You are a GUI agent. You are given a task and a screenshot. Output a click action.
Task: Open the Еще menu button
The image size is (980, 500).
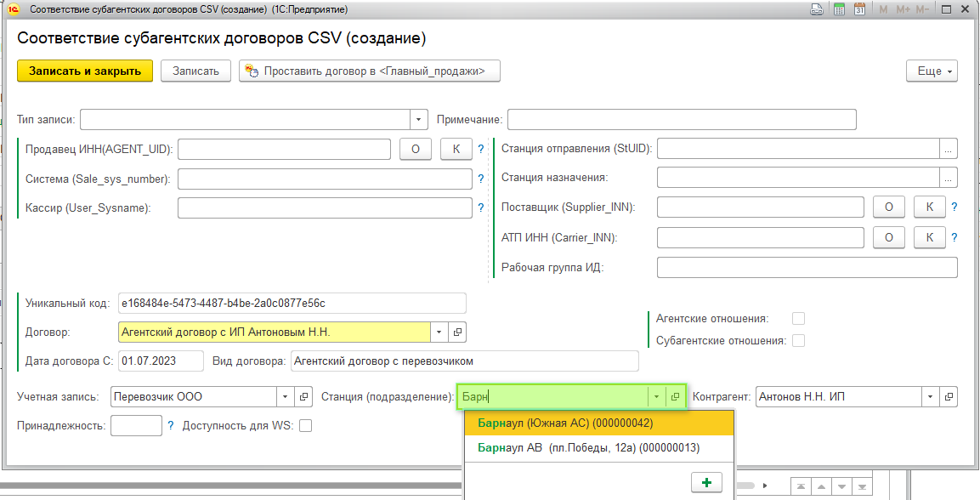[x=932, y=71]
